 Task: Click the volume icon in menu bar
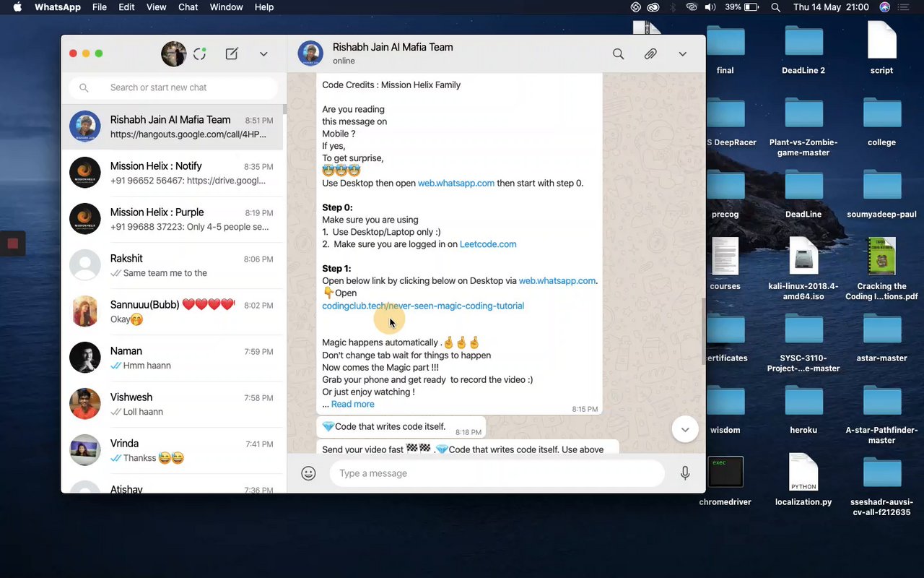(x=710, y=7)
